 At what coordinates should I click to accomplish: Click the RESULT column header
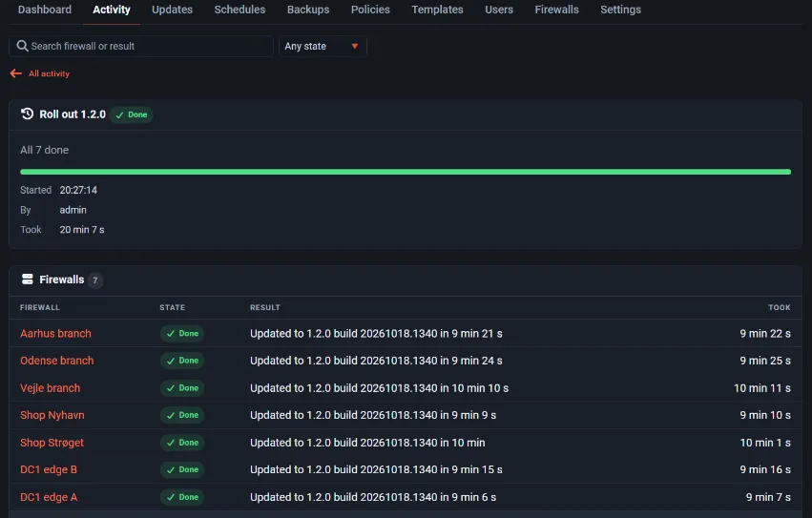tap(265, 308)
